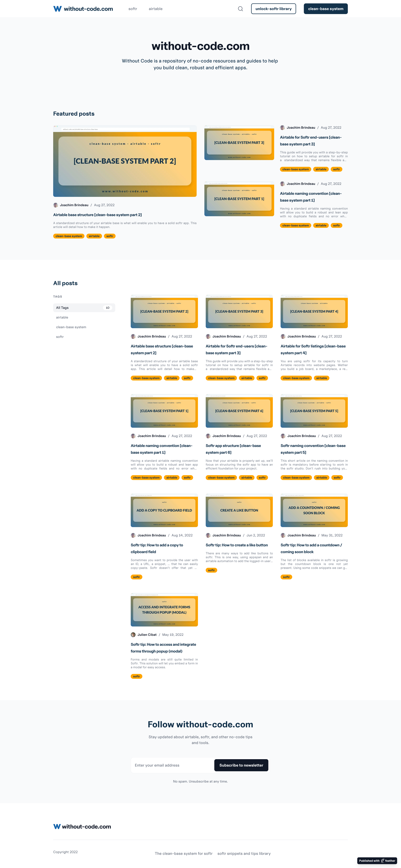This screenshot has height=868, width=401.
Task: Open Add a Countdown / Coming Soon Block thumbnail
Action: point(314,510)
